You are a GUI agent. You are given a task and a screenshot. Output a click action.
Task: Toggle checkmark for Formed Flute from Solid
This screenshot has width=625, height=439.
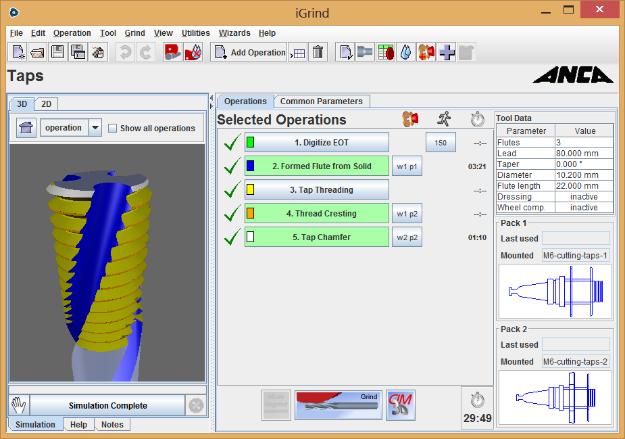click(x=232, y=166)
